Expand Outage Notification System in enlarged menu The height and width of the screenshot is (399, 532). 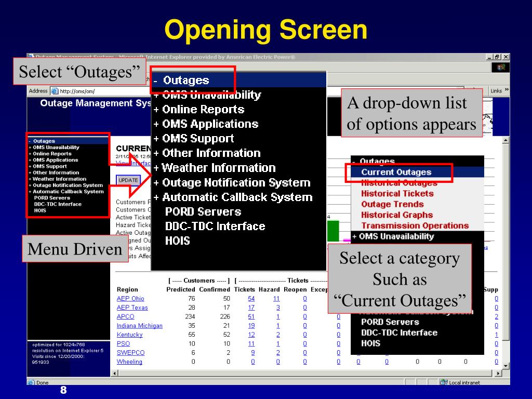coord(156,183)
